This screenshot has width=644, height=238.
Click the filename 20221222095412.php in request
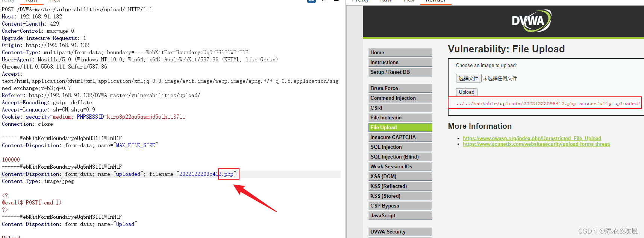click(x=206, y=174)
